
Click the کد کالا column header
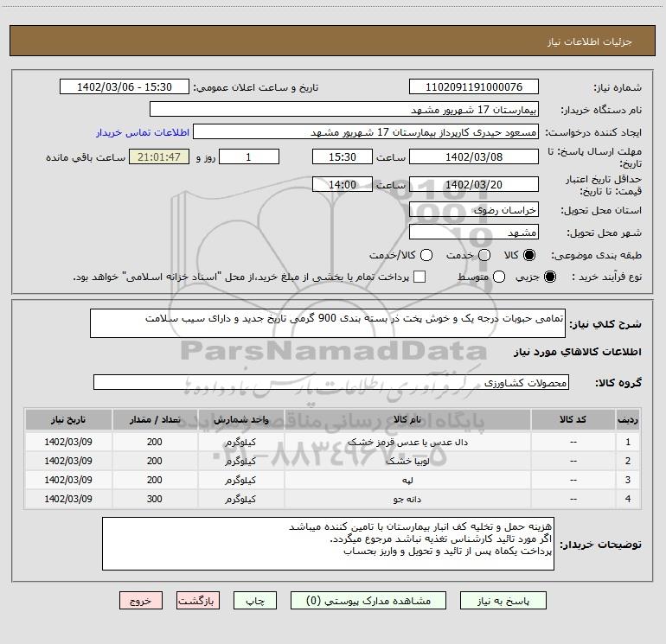pos(573,420)
